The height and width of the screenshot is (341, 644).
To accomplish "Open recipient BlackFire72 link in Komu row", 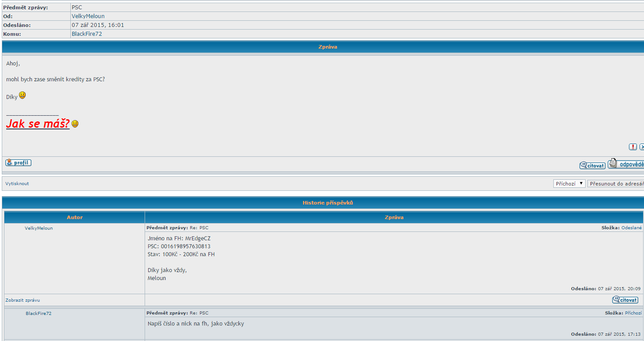I will tap(87, 34).
